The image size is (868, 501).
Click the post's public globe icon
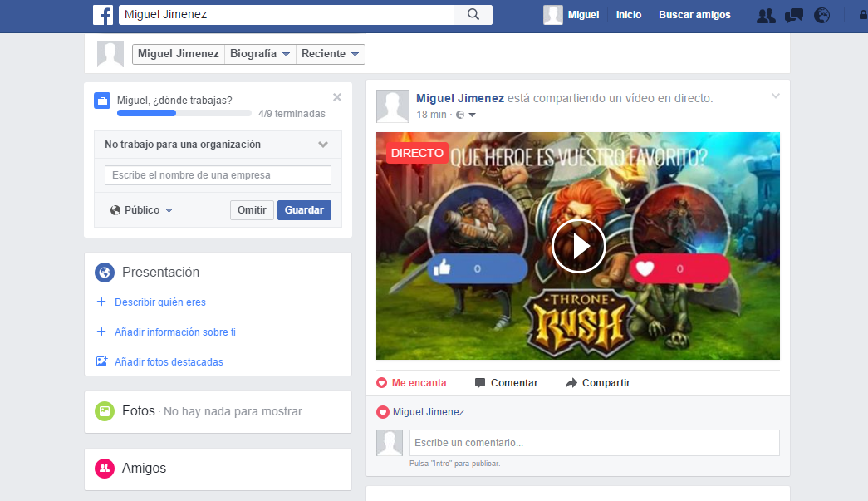[x=460, y=115]
